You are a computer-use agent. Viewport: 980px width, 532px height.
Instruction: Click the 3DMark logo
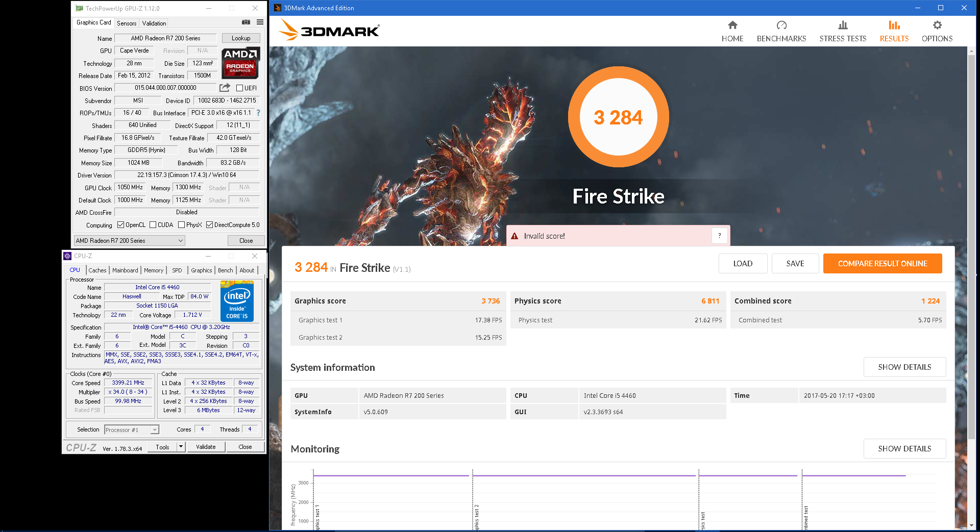[x=329, y=30]
